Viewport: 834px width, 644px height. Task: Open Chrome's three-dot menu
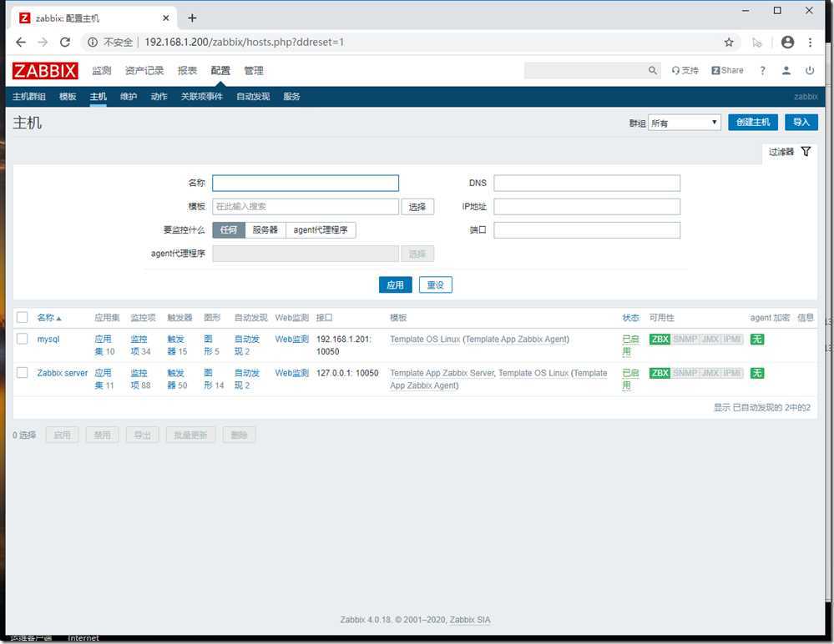pos(811,42)
